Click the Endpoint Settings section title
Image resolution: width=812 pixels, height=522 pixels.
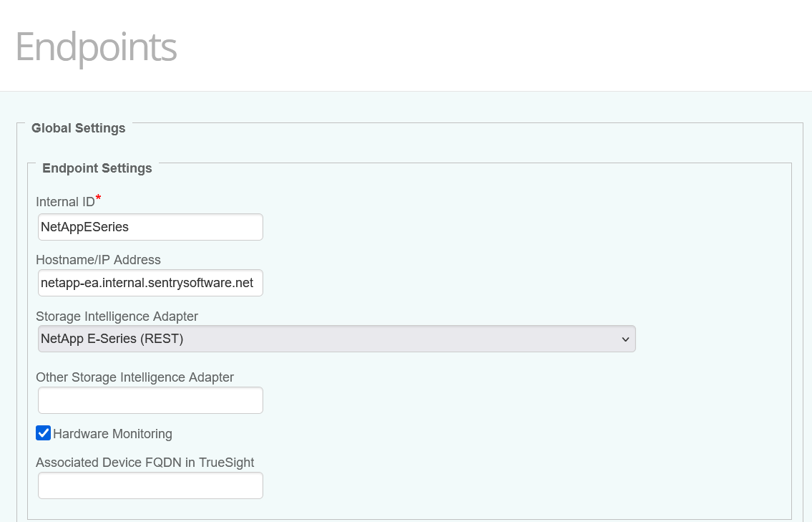point(97,168)
